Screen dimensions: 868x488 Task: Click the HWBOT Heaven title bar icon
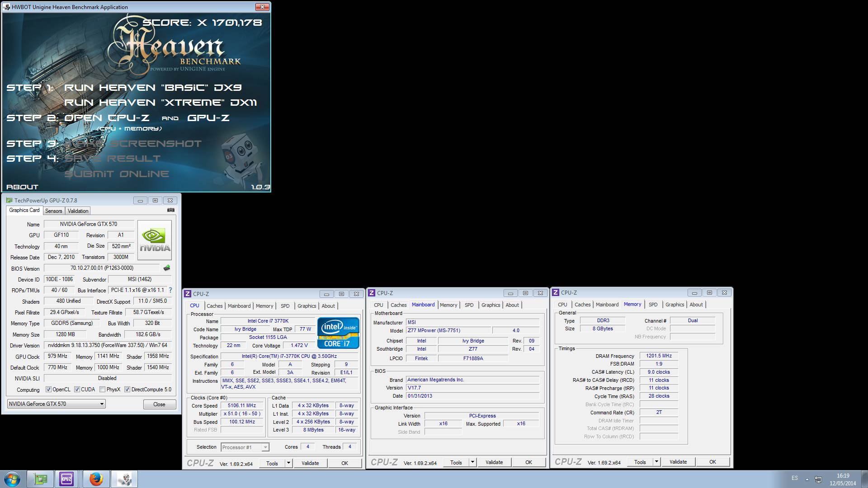pos(6,7)
